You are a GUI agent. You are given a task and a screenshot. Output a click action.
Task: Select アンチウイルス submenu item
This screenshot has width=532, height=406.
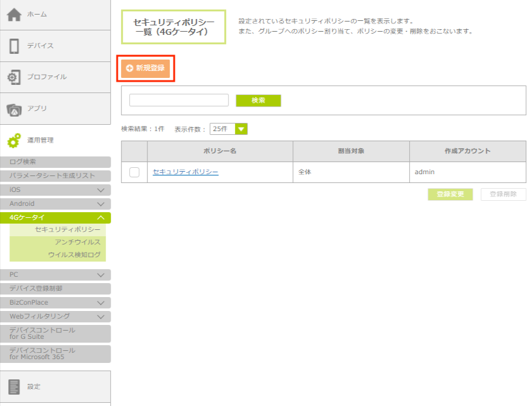click(x=77, y=242)
